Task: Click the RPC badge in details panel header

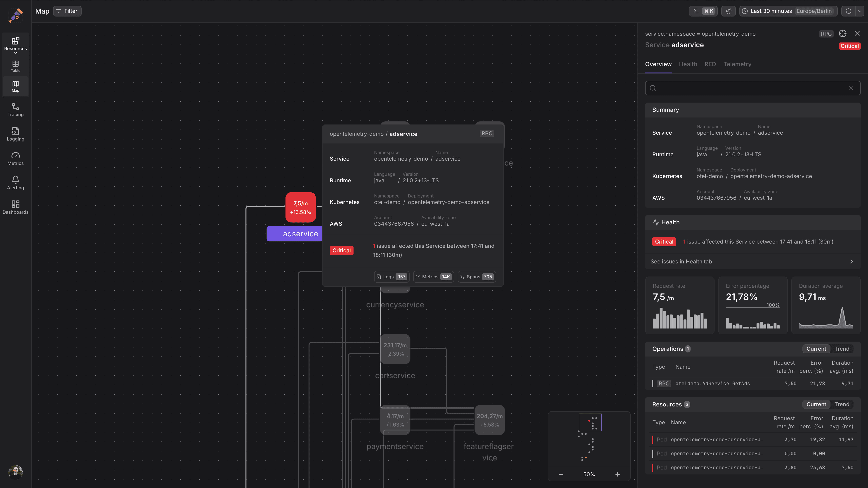Action: point(826,34)
